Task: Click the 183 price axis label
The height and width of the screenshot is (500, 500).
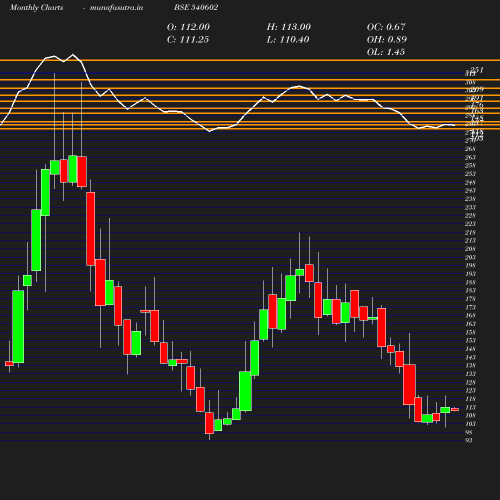Action: 470,290
